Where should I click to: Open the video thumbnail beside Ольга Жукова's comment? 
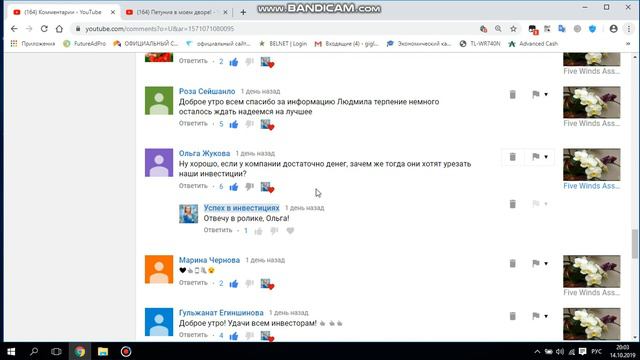[591, 164]
